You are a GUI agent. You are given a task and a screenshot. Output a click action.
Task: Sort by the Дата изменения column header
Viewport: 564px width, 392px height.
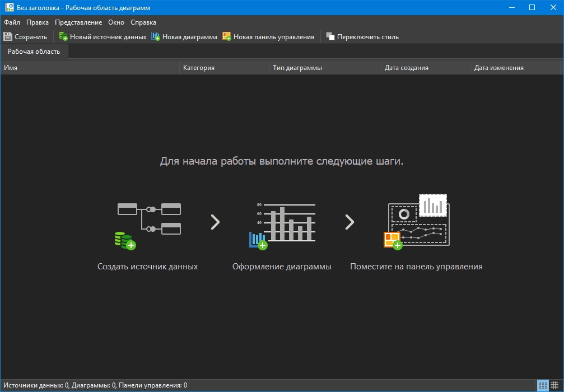coord(515,68)
